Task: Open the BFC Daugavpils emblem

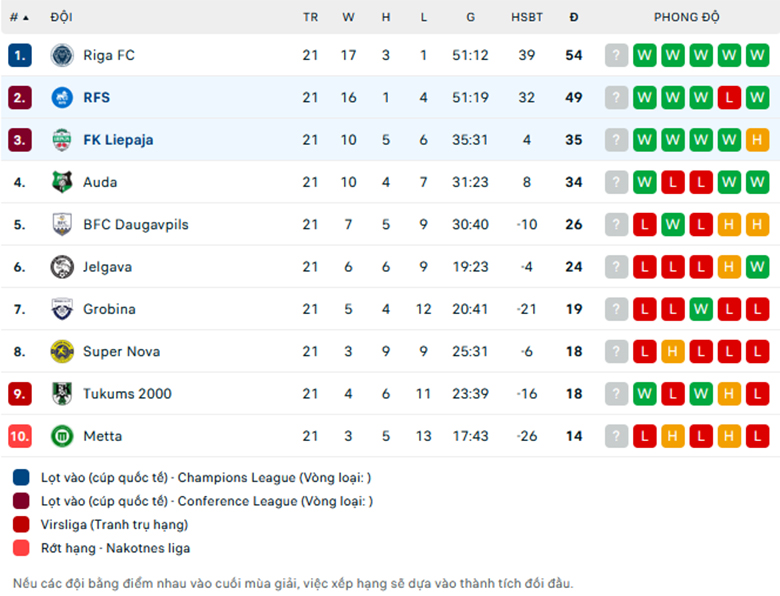Action: point(62,224)
